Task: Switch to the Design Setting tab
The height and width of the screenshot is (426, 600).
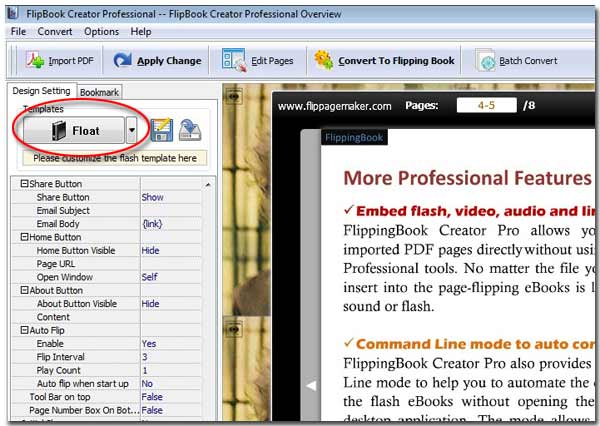Action: [x=41, y=91]
